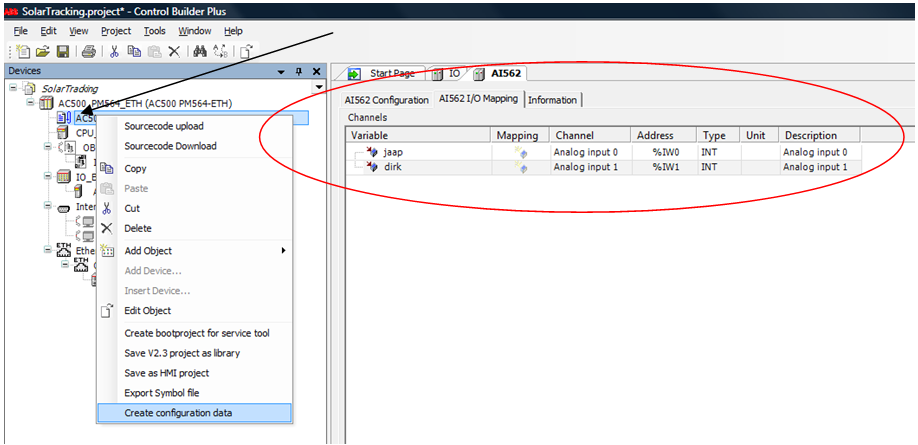Click the Open project folder icon
Viewport: 918px width, 445px height.
43,51
